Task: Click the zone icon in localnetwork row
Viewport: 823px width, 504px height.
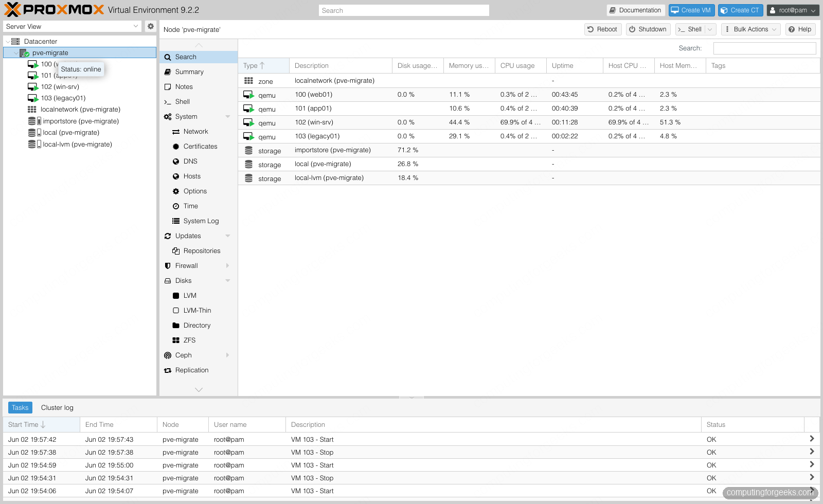Action: coord(248,81)
